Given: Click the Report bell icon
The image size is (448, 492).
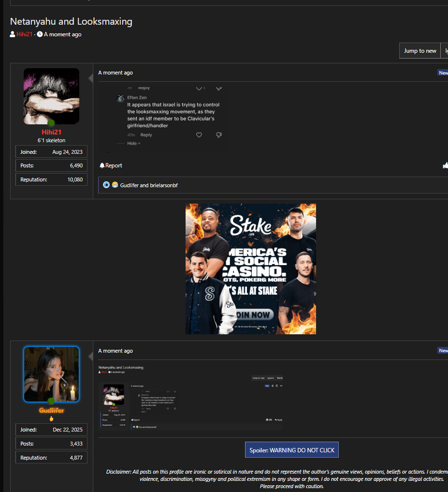Looking at the screenshot, I should (102, 165).
